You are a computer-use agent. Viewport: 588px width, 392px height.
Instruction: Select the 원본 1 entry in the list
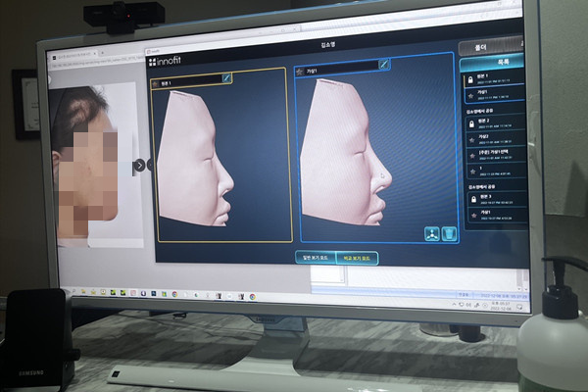click(x=492, y=78)
